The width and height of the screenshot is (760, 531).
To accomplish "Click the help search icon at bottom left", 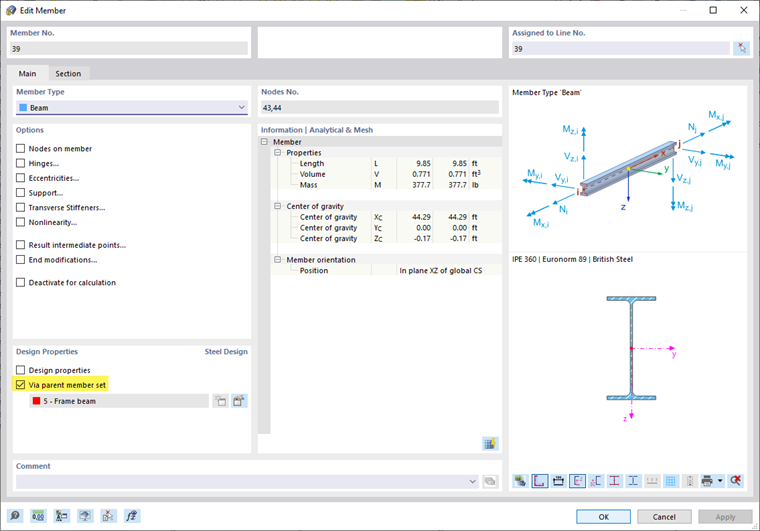I will 15,516.
